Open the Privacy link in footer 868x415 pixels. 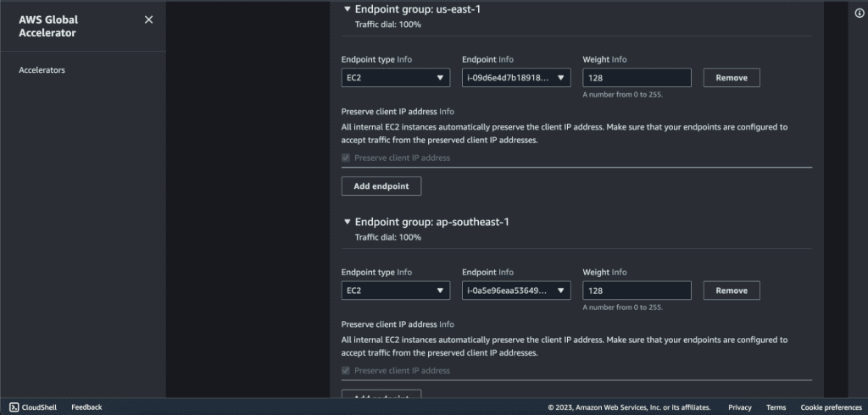[739, 408]
